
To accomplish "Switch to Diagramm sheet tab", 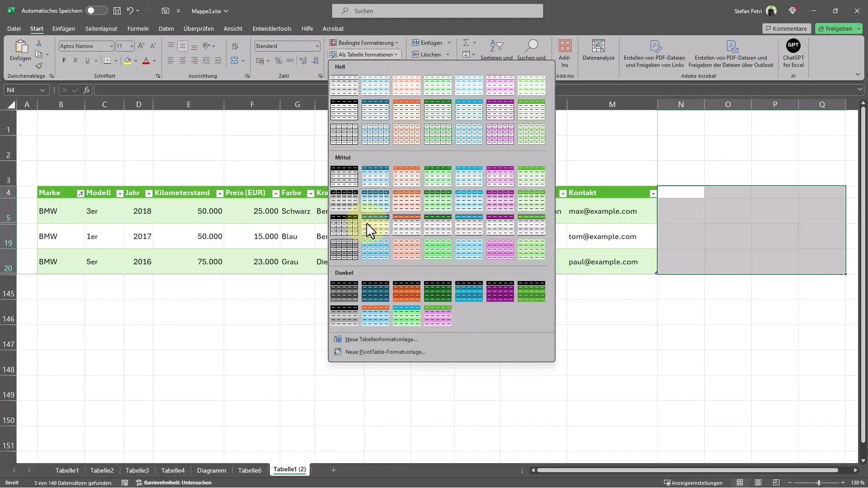I will coord(212,470).
